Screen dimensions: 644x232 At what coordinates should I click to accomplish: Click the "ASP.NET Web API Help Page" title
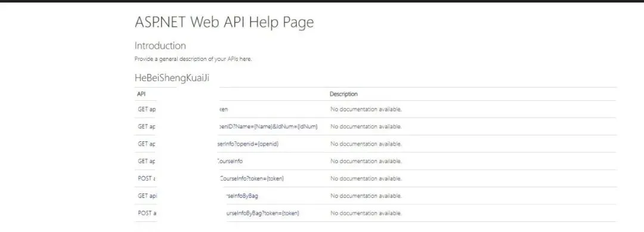click(224, 22)
